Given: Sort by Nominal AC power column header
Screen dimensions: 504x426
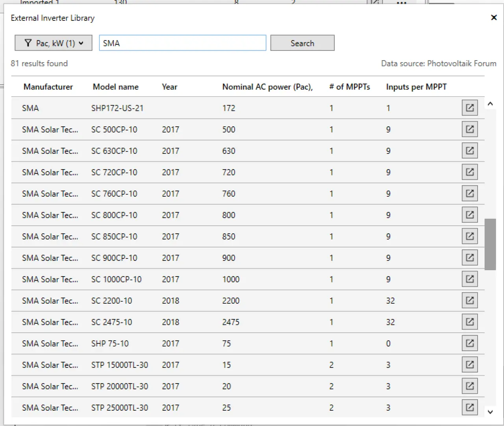Looking at the screenshot, I should (267, 87).
